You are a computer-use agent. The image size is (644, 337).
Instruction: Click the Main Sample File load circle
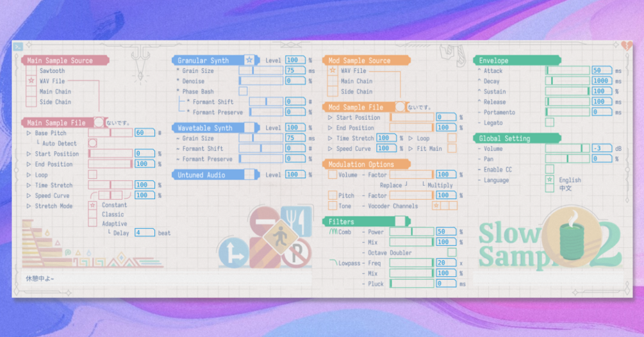pos(99,122)
